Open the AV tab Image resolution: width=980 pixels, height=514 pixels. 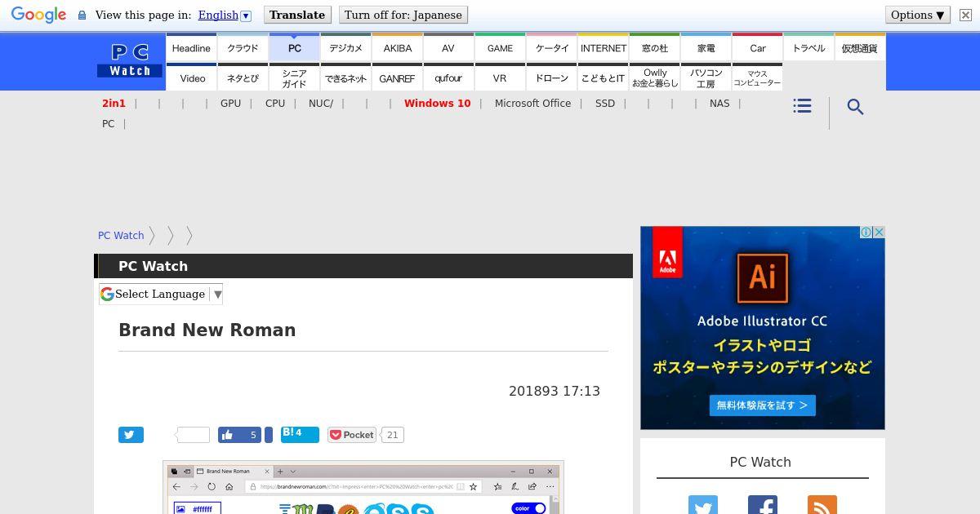click(x=448, y=48)
